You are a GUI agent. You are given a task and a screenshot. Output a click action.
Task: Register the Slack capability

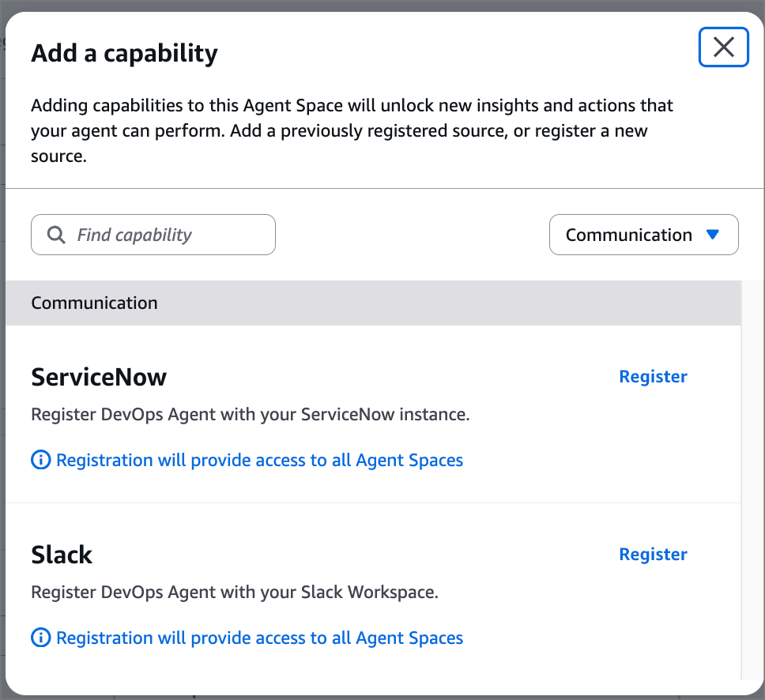click(653, 555)
